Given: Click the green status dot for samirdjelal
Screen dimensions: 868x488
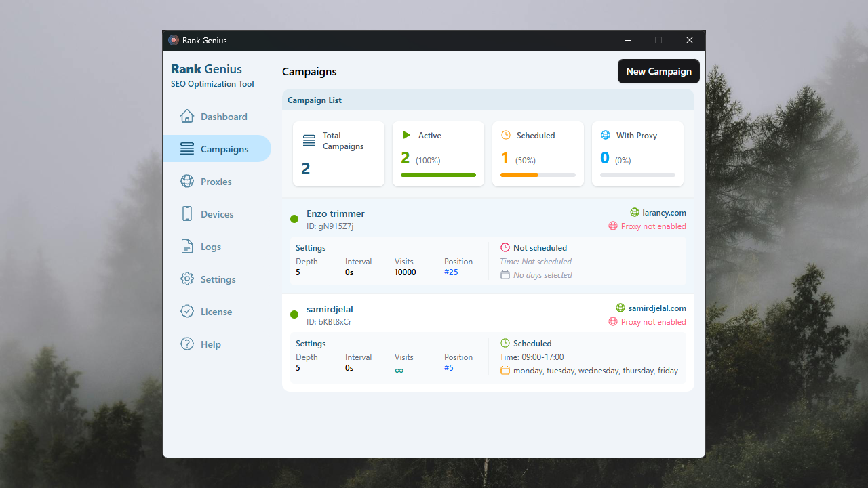Looking at the screenshot, I should point(294,314).
